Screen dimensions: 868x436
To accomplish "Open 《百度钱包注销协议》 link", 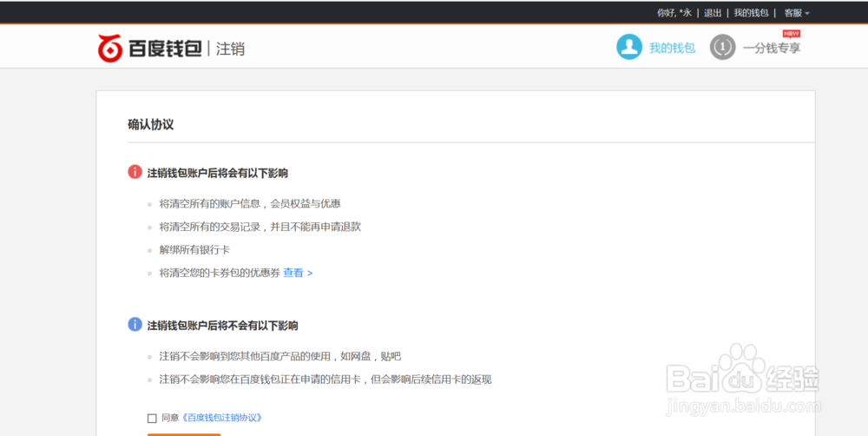I will click(221, 418).
